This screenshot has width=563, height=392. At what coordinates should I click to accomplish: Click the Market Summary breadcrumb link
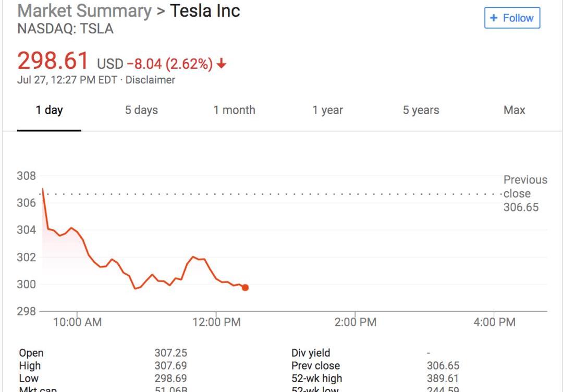84,11
